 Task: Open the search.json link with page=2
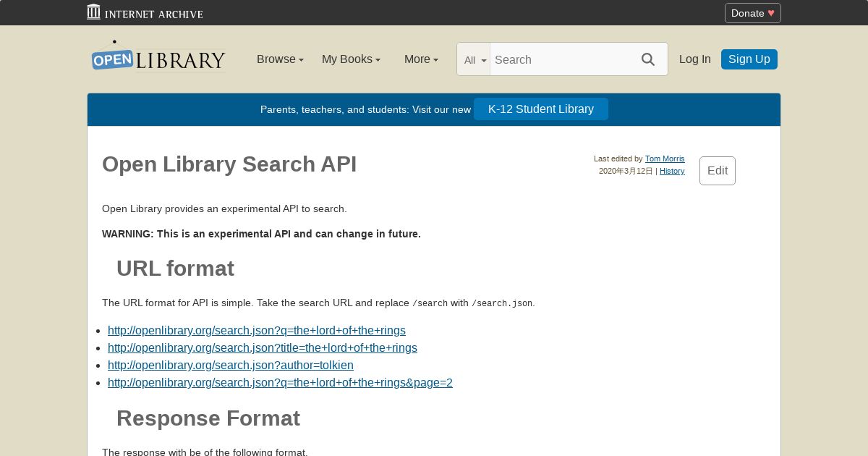280,382
